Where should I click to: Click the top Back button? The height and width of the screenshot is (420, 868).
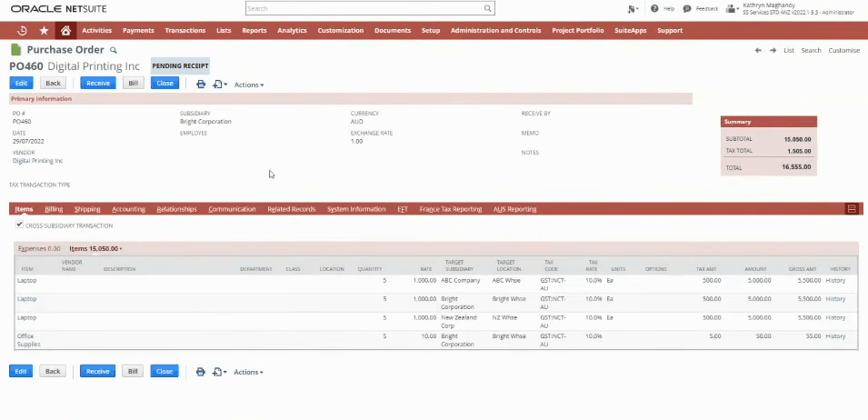(x=53, y=83)
